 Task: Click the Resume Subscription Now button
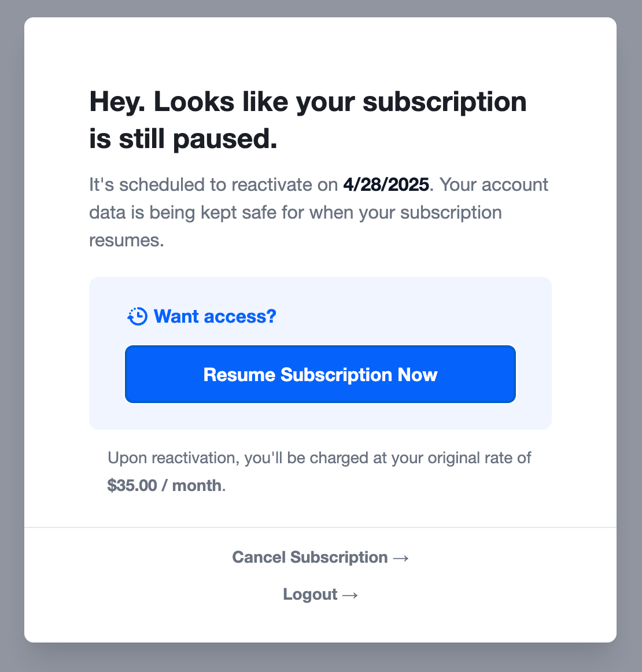point(320,374)
